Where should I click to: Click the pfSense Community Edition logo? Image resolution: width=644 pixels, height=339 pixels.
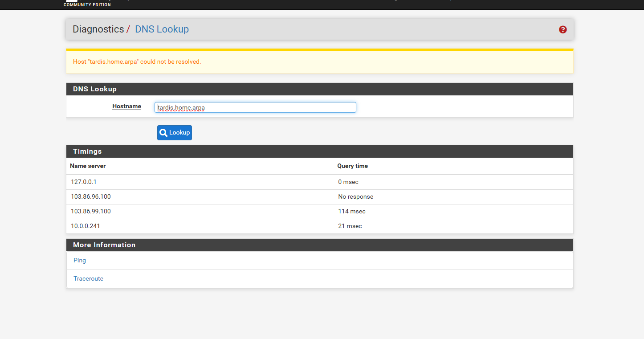click(87, 3)
